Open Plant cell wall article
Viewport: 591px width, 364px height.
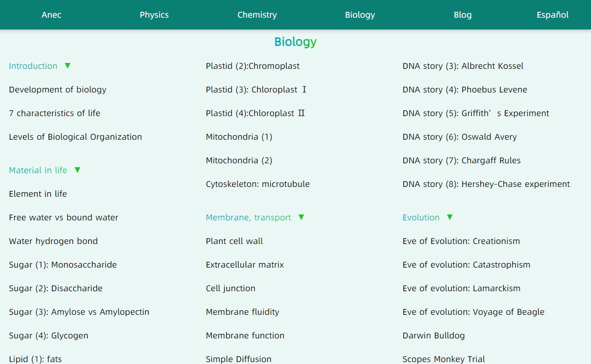(x=234, y=241)
